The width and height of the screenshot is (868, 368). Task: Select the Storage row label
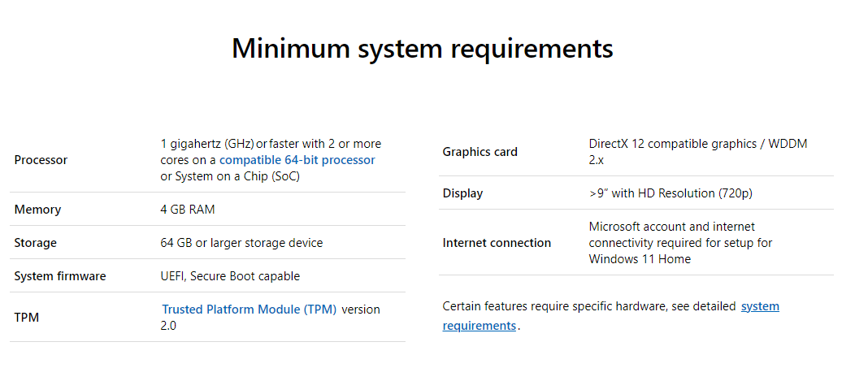coord(36,243)
